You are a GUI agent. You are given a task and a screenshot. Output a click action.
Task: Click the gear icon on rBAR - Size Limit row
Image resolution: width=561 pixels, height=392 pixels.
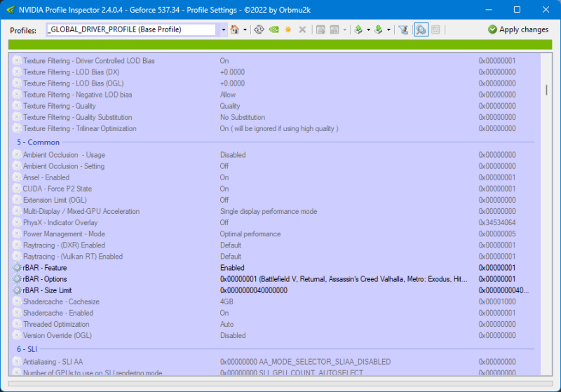pyautogui.click(x=17, y=290)
